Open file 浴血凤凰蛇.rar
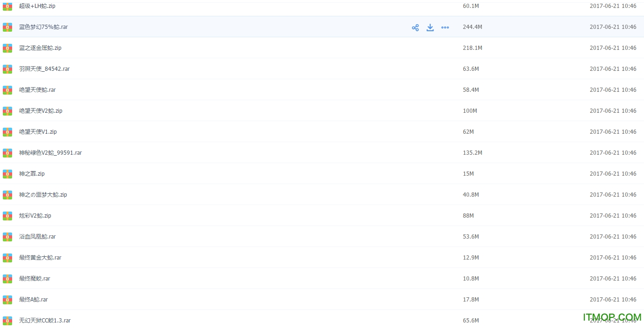The height and width of the screenshot is (329, 644). [x=37, y=237]
